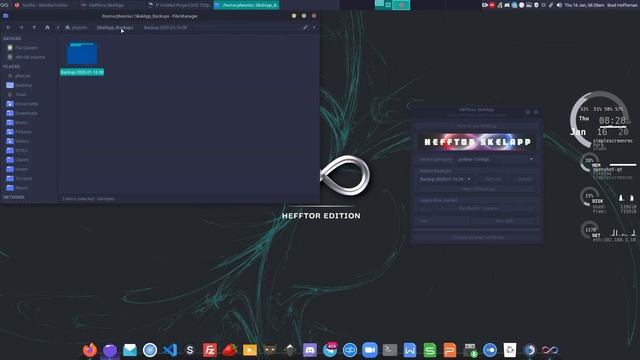Click the Clear all backups button

click(x=478, y=189)
